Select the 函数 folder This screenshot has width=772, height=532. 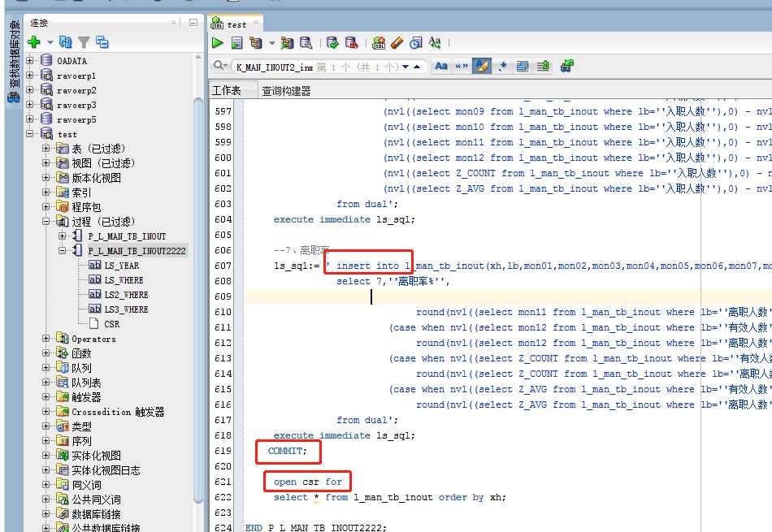tap(81, 353)
